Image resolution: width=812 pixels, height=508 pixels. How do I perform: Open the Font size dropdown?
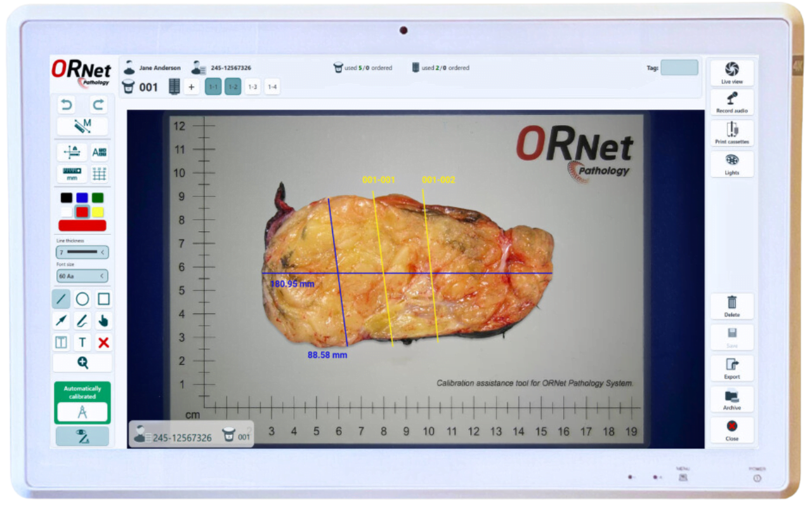coord(82,276)
